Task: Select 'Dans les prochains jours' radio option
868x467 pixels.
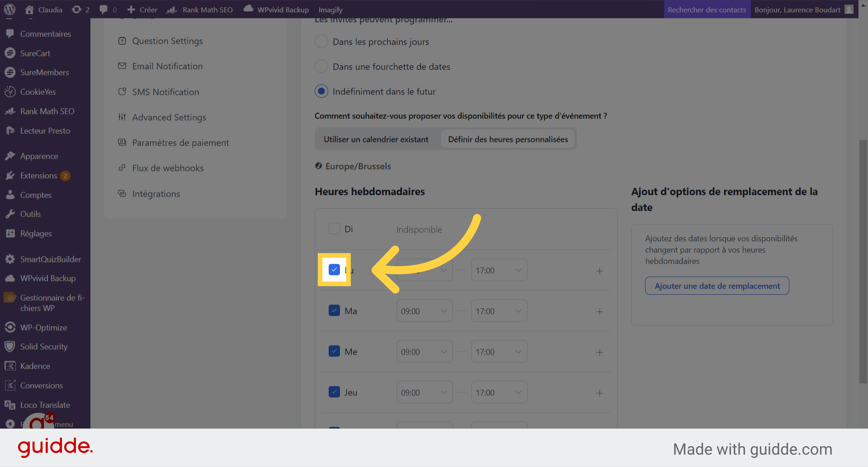Action: [x=321, y=42]
